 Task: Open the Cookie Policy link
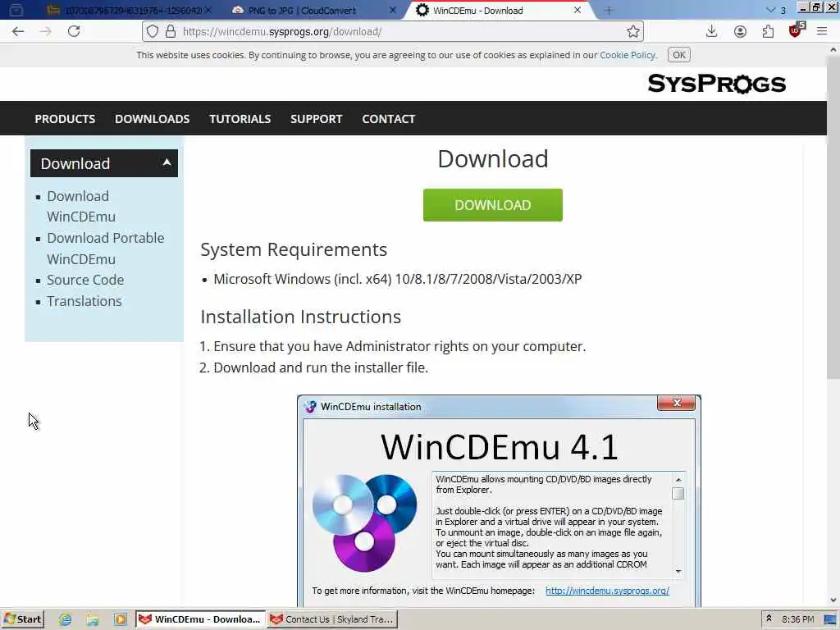(628, 55)
